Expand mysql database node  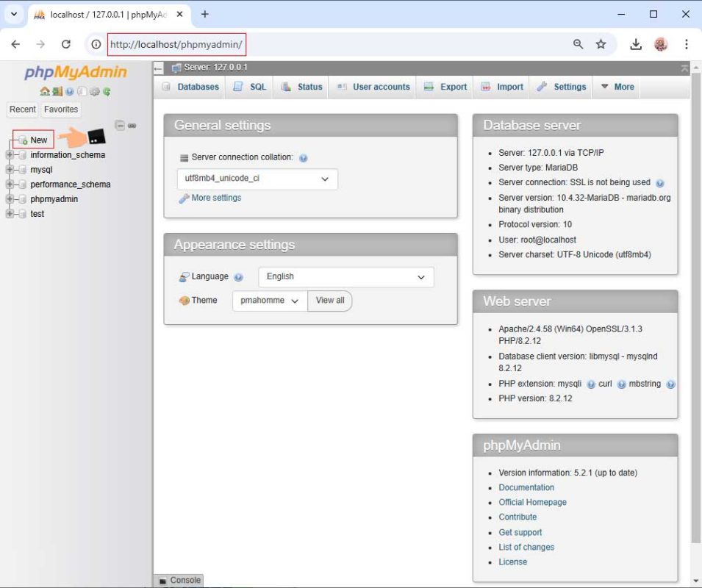click(x=10, y=170)
